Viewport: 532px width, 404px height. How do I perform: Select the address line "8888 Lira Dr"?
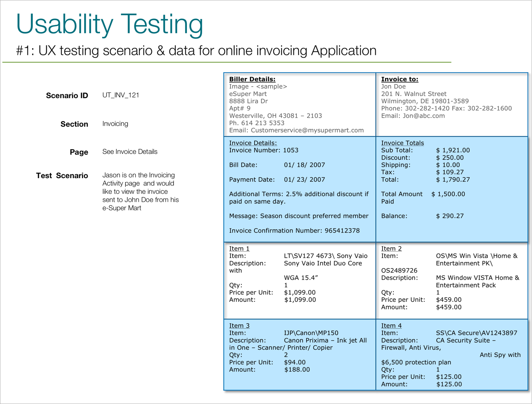248,101
